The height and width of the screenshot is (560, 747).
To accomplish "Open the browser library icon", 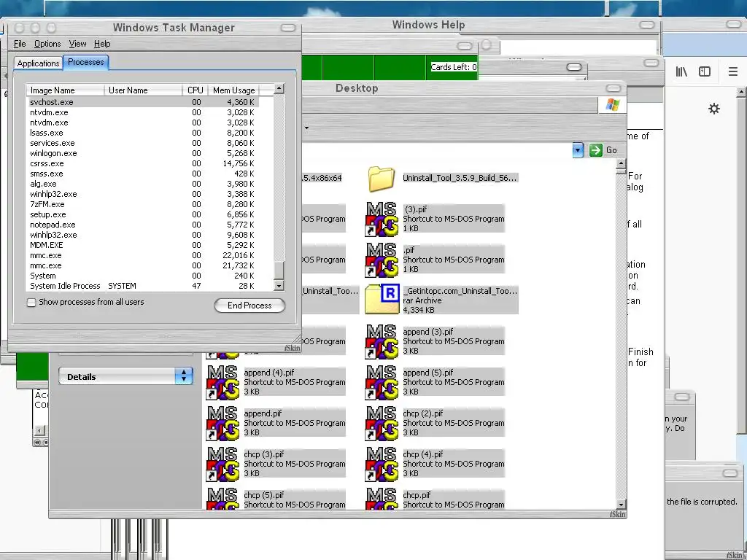I will tap(681, 71).
